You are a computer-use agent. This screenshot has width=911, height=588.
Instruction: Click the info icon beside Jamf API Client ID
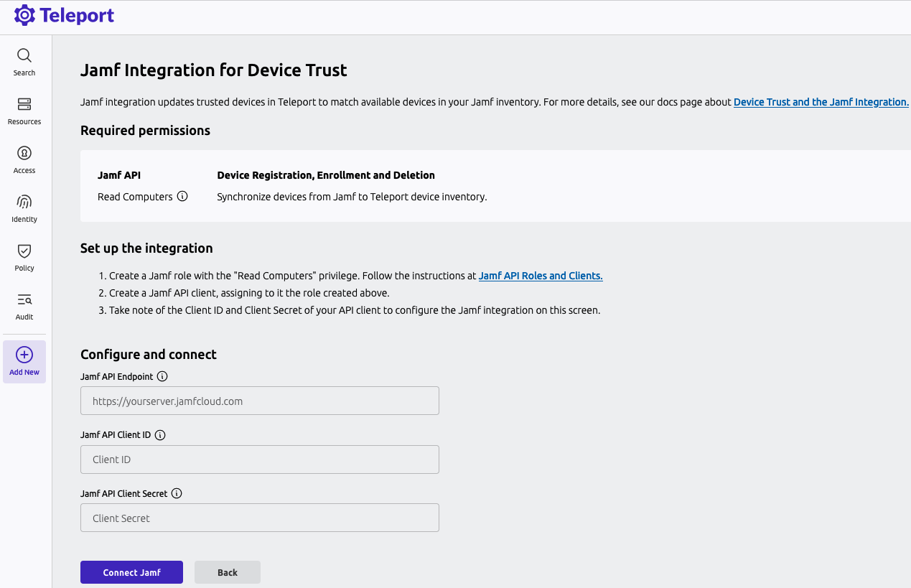[x=160, y=434]
